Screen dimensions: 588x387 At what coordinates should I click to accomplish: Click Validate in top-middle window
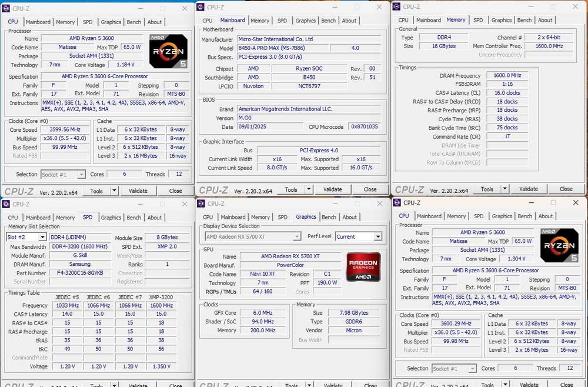pos(333,189)
